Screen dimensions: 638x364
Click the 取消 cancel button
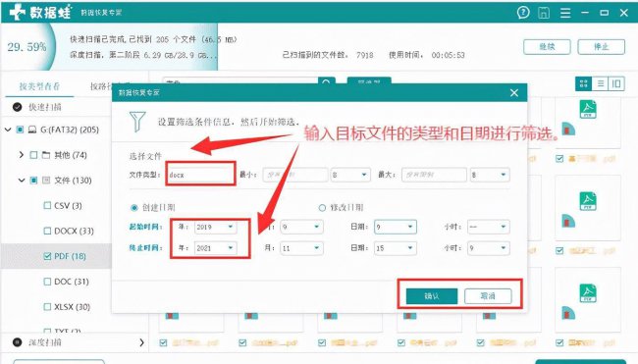click(488, 296)
